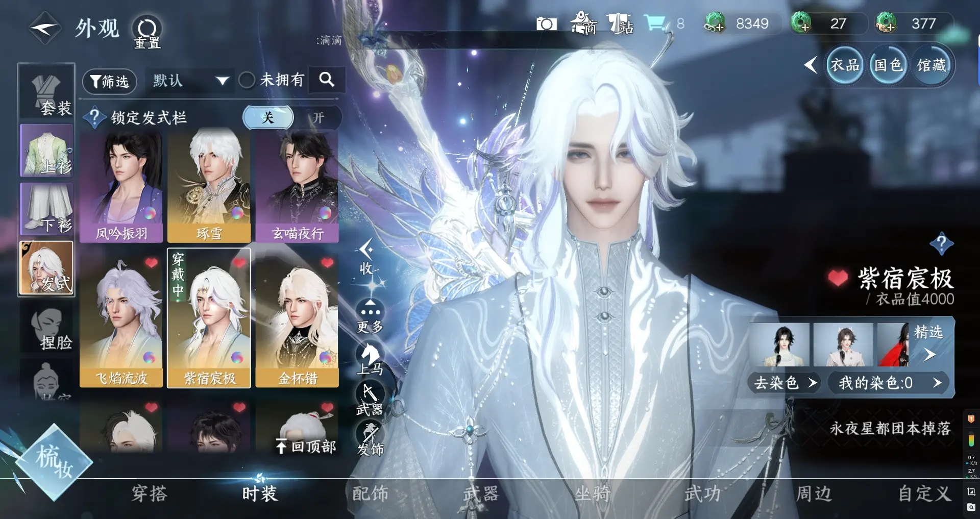Viewport: 980px width, 519px height.
Task: Select the 发式 hairstyle category
Action: [x=46, y=268]
